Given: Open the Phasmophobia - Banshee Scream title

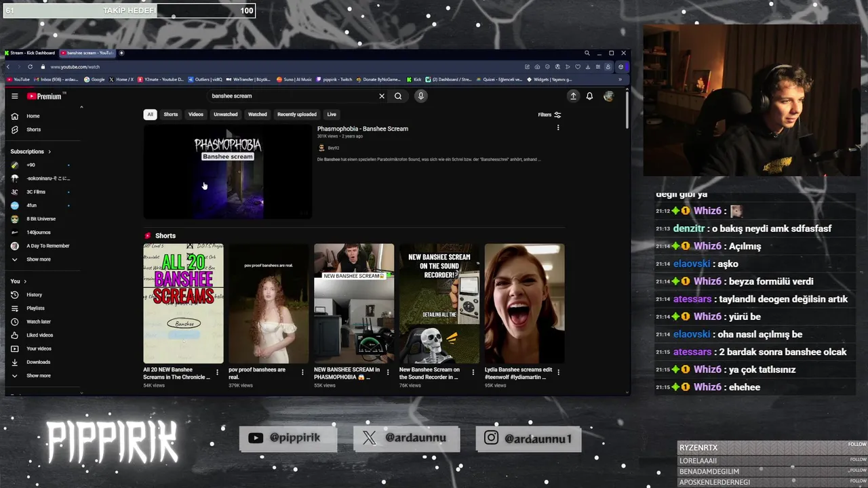Looking at the screenshot, I should (x=363, y=129).
